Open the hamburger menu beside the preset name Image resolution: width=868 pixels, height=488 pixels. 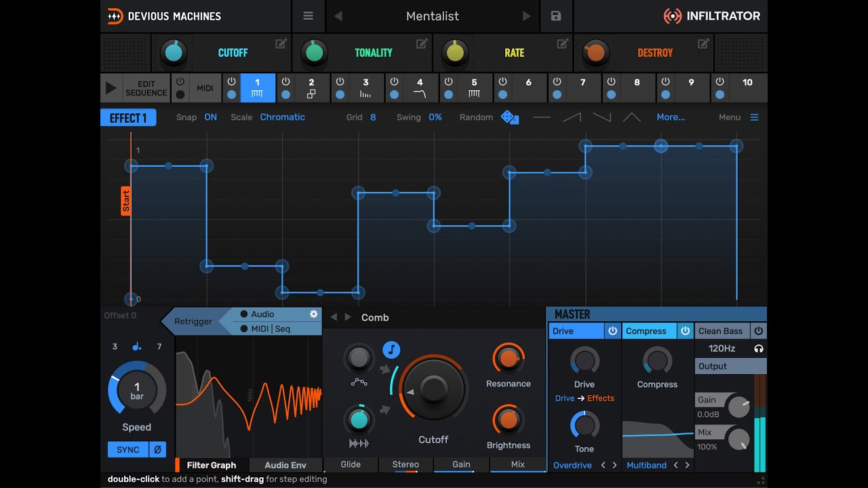click(308, 16)
